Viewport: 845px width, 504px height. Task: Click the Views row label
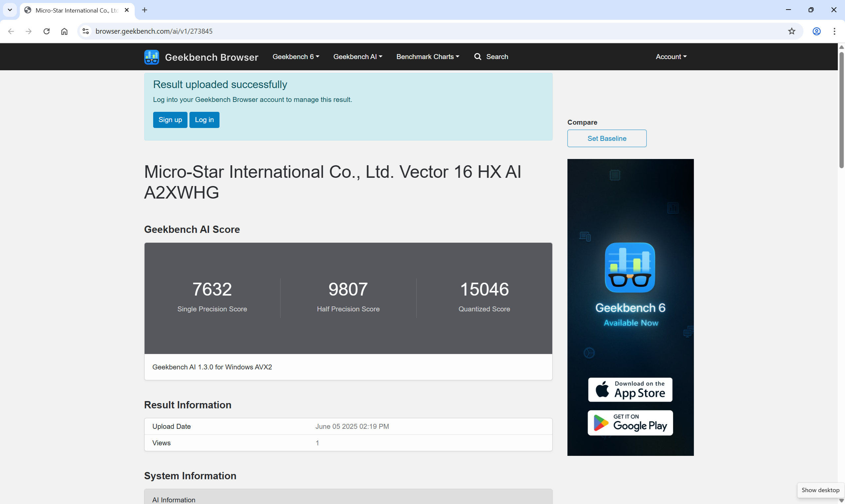point(161,443)
